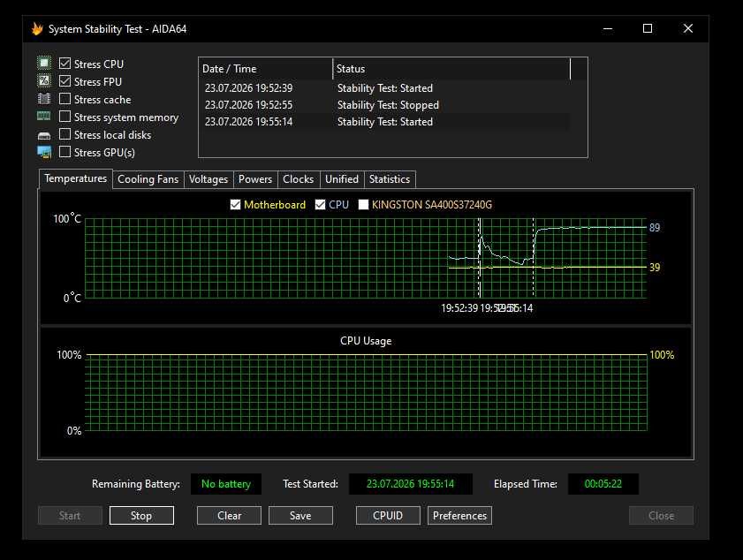Screen dimensions: 743x560
Task: Uncheck the Stress CPU checkbox
Action: (64, 64)
